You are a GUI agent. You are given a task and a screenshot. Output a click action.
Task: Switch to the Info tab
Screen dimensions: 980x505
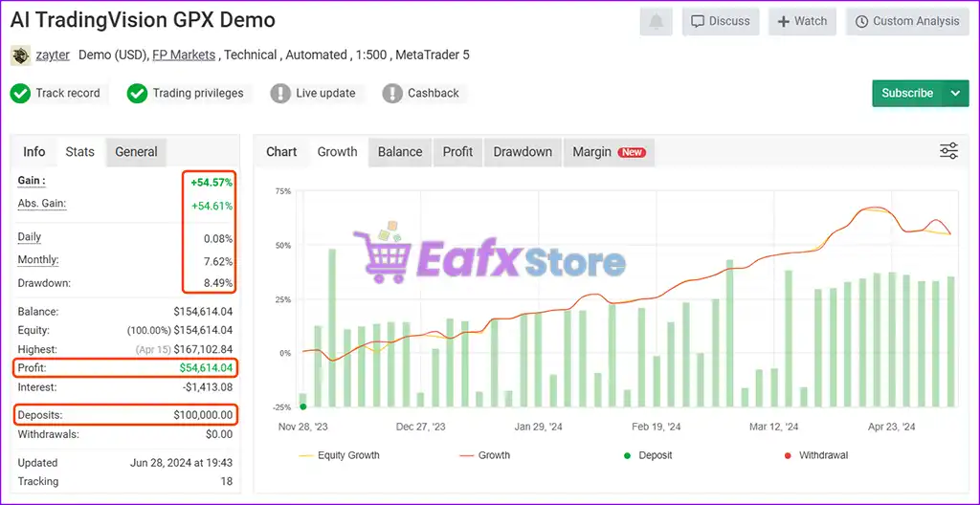pos(34,152)
